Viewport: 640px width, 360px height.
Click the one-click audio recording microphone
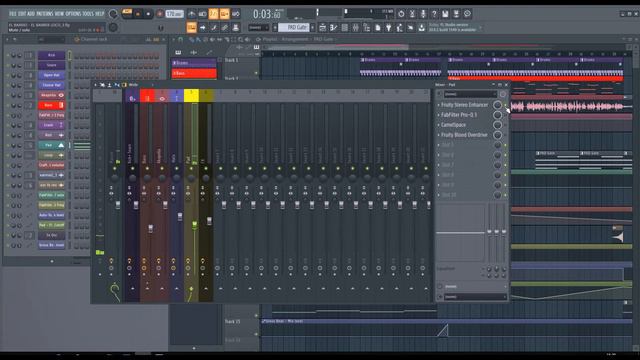click(423, 14)
